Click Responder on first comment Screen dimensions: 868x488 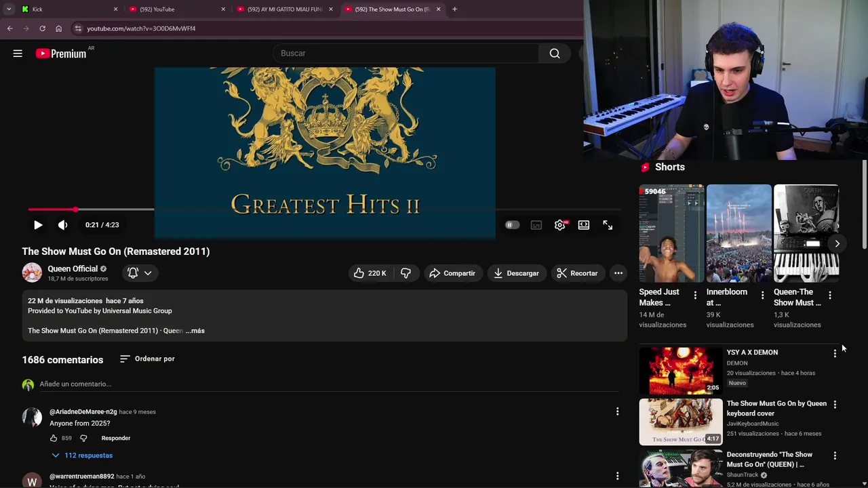click(116, 438)
